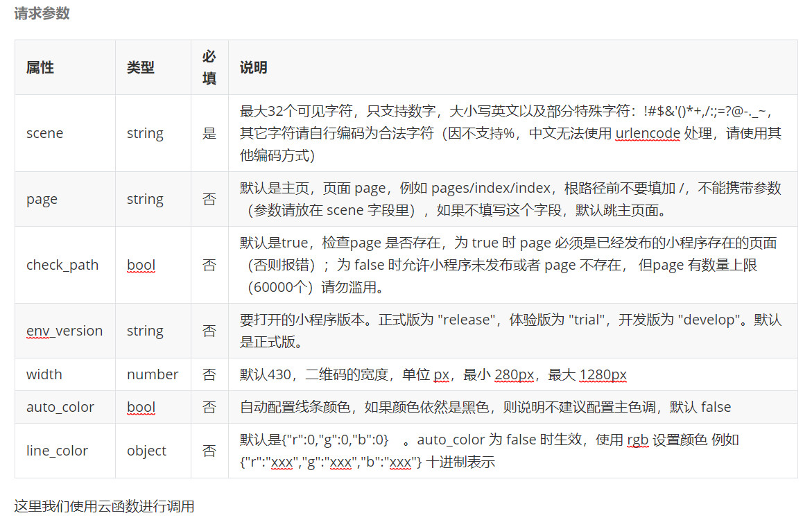Screen dimensions: 812x520
Task: Click bool type in the auto_color row
Action: tap(141, 407)
